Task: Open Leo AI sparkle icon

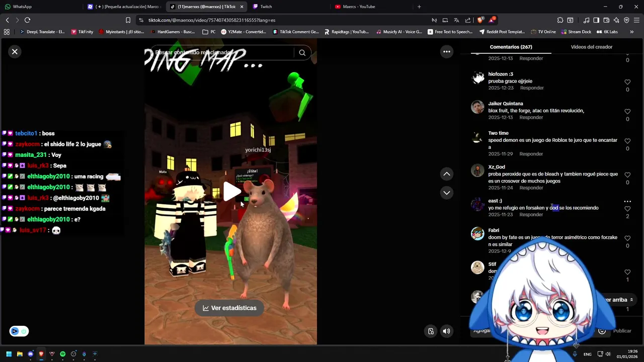Action: pos(616,20)
